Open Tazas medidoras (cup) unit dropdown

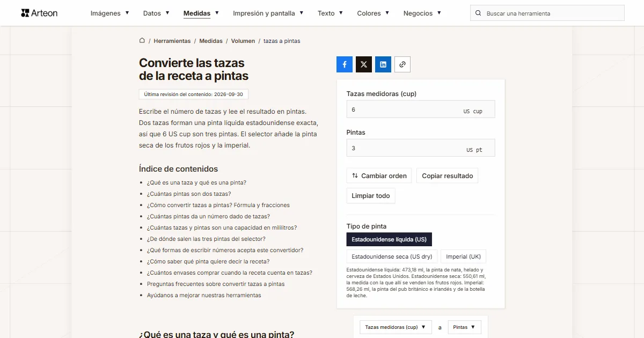tap(396, 327)
